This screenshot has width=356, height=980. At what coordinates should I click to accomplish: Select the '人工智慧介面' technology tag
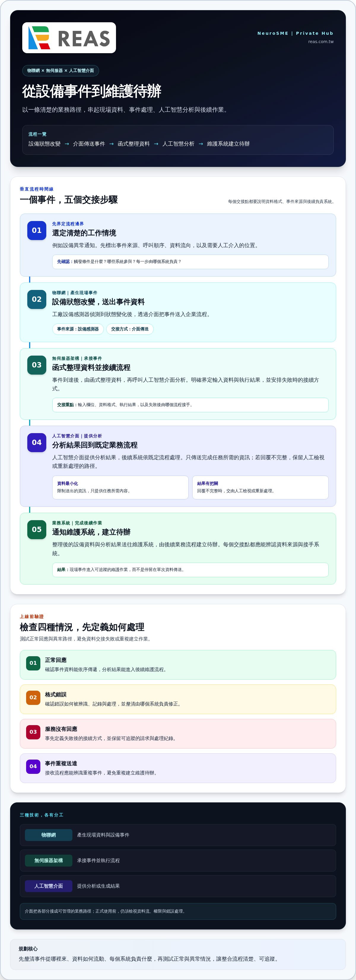pos(49,886)
